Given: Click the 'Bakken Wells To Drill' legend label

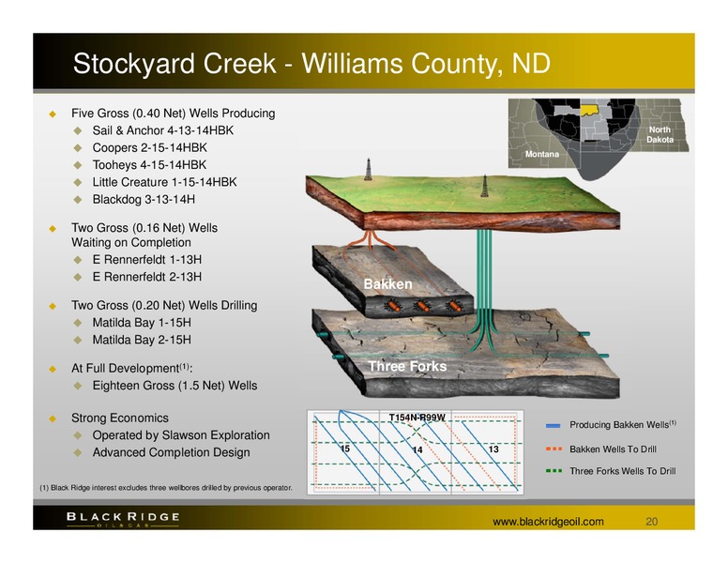Looking at the screenshot, I should [x=613, y=449].
